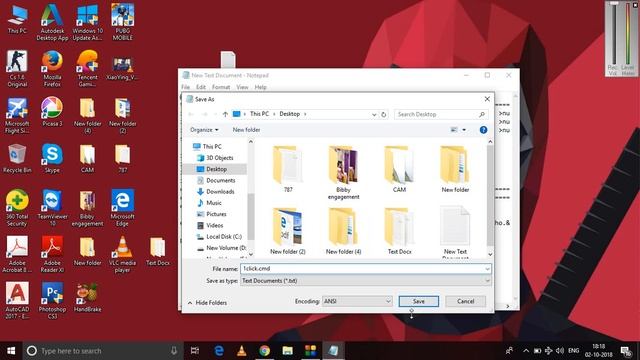Expand the File name history dropdown arrow

[x=487, y=269]
